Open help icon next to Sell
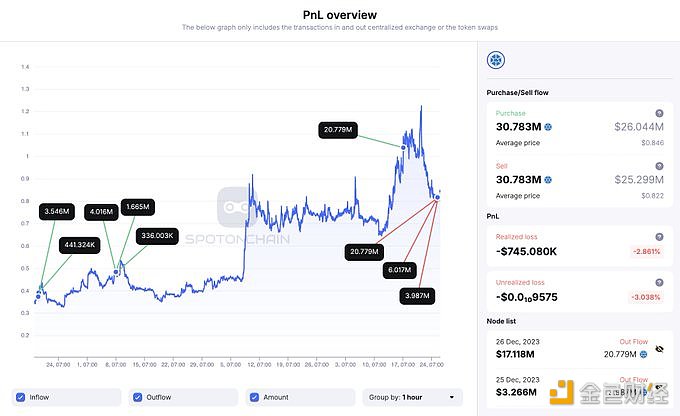 coord(659,166)
